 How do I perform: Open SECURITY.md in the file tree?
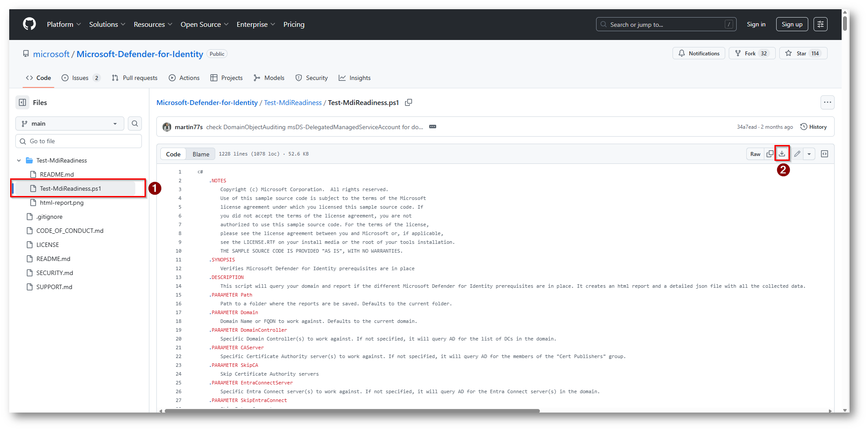[54, 273]
